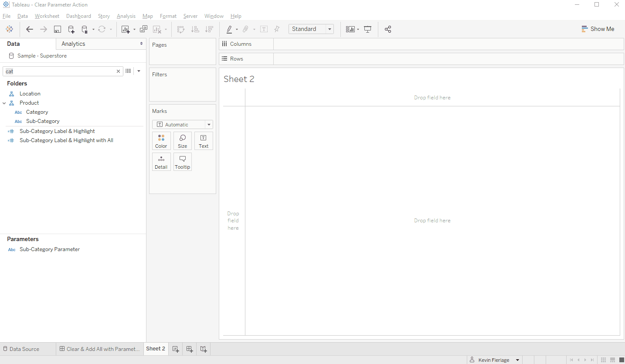Screen dimensions: 625x364
Task: Redo with the forward arrow icon
Action: [x=44, y=29]
